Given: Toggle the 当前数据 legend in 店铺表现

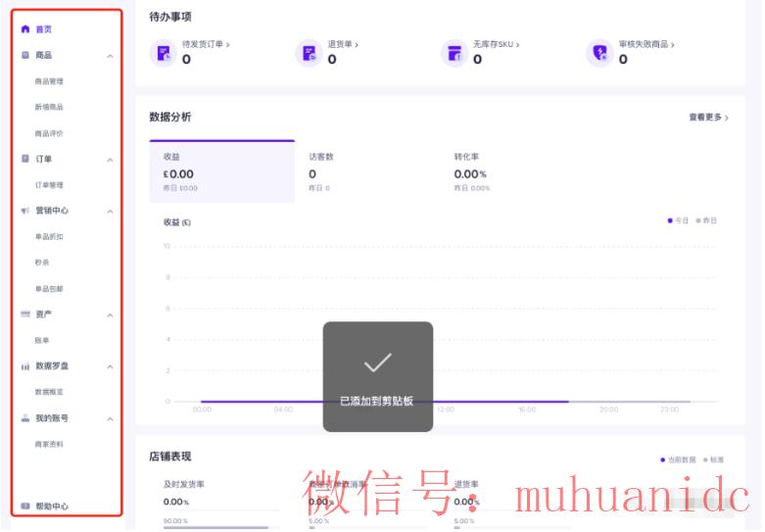Looking at the screenshot, I should pyautogui.click(x=678, y=459).
